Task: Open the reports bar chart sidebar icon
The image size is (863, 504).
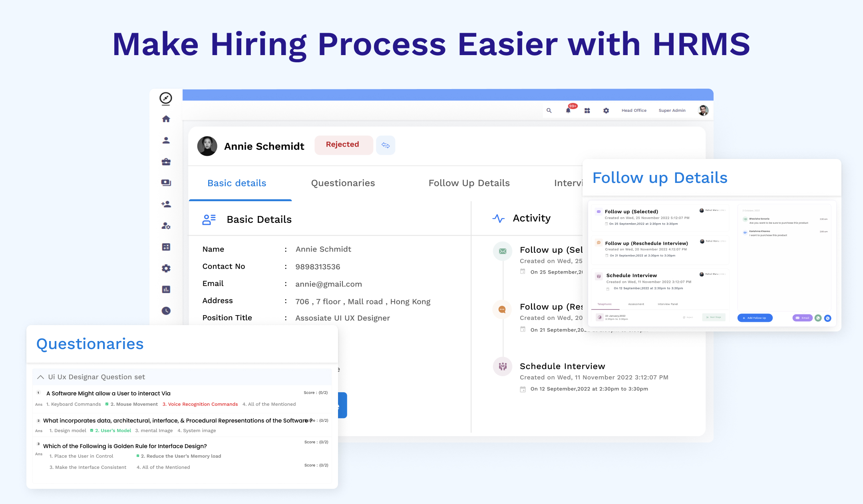Action: click(x=166, y=290)
